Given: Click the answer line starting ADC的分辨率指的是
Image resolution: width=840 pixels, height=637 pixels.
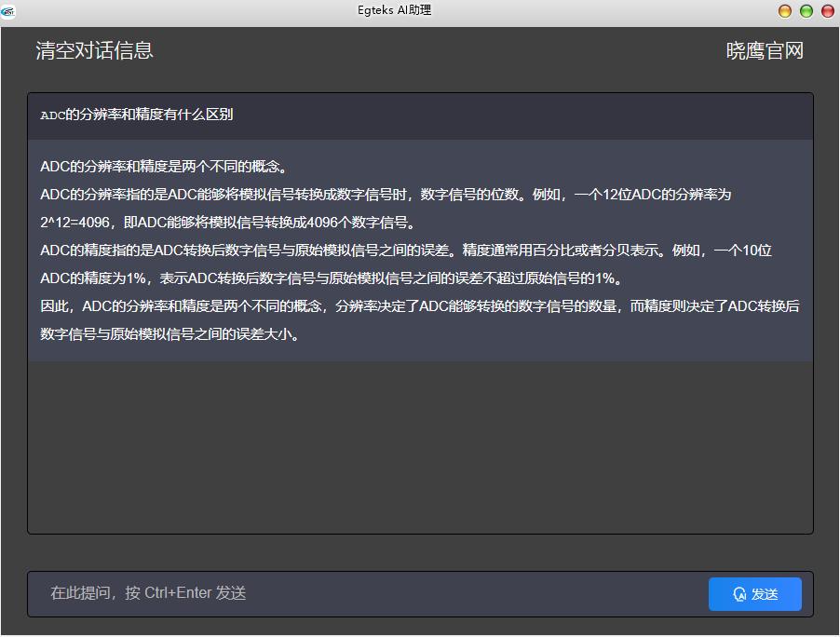Looking at the screenshot, I should pyautogui.click(x=386, y=195).
